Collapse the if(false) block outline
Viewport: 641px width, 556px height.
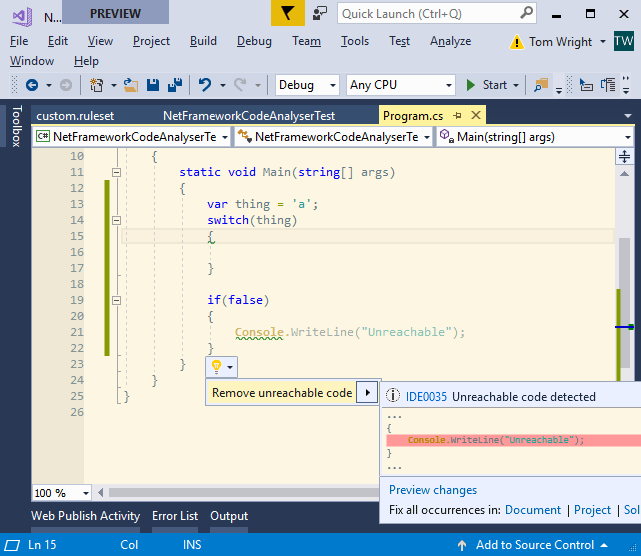click(x=117, y=300)
